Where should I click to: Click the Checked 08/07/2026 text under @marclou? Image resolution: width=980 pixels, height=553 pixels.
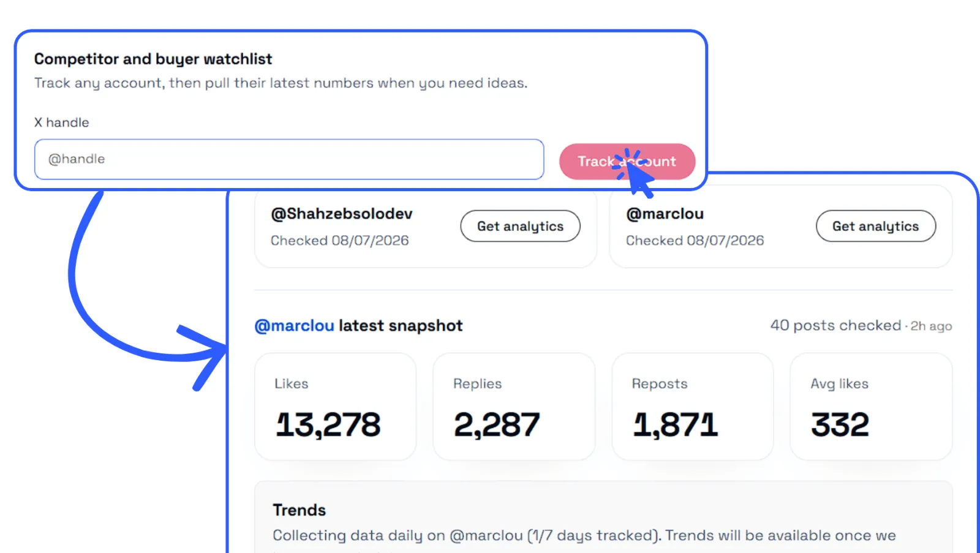click(x=695, y=241)
